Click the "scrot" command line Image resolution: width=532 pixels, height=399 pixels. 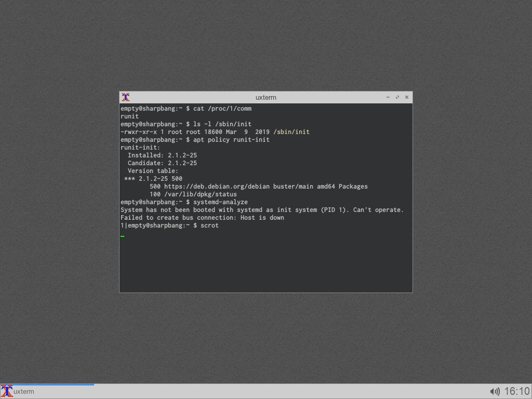tap(170, 225)
